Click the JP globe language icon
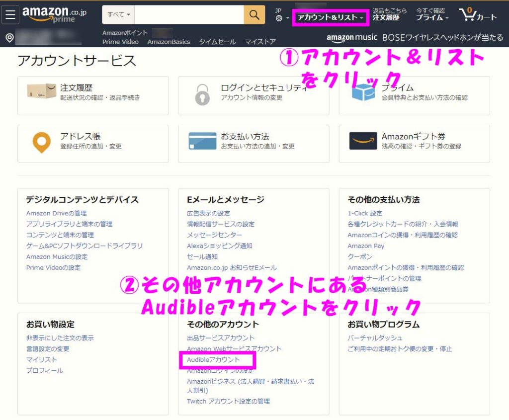The height and width of the screenshot is (420, 509). 279,18
